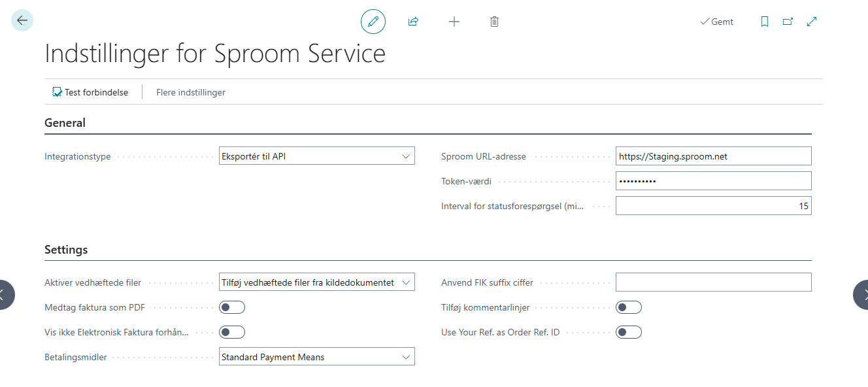Click the pencil edit icon
The image size is (868, 387).
click(373, 22)
